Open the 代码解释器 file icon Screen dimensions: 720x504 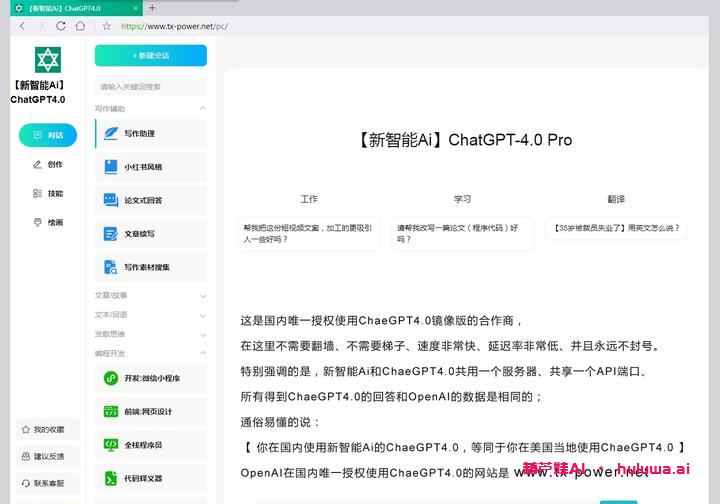point(111,478)
